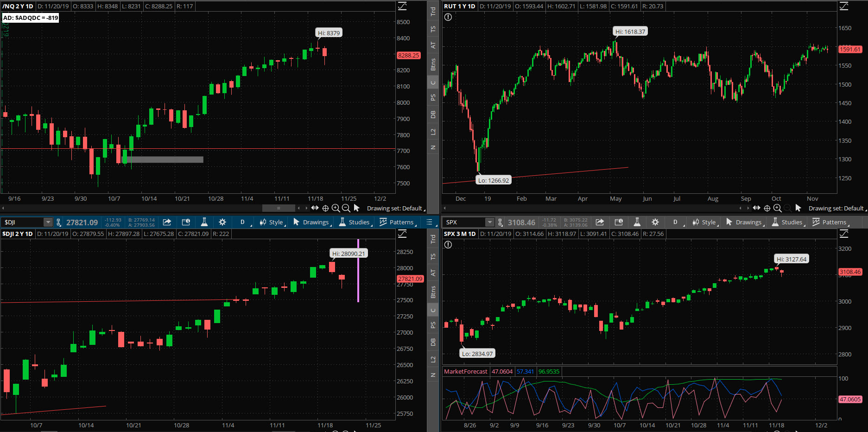Click the price axis icon at top right of the $DJI chart
868x432 pixels.
click(x=402, y=234)
